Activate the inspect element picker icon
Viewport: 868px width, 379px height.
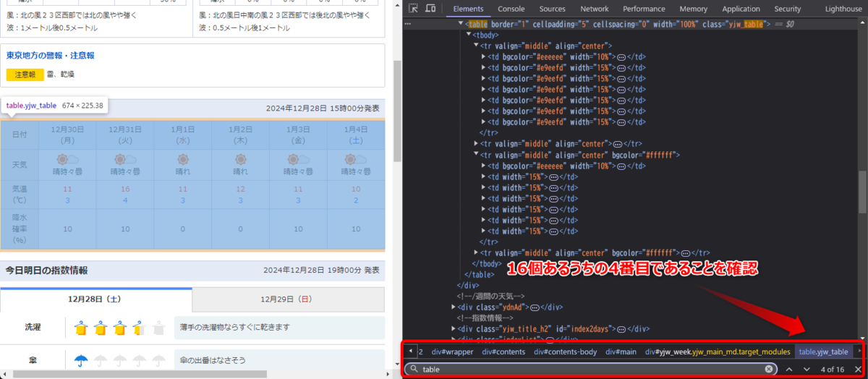413,9
